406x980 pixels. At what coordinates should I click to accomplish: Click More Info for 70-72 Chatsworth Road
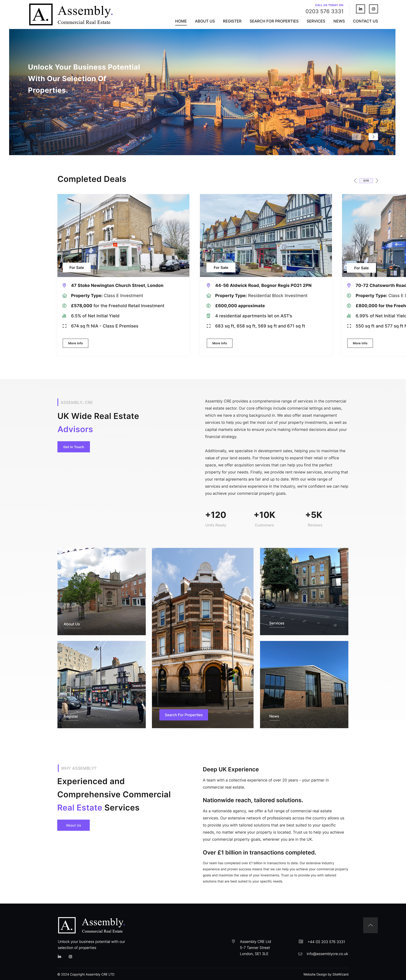click(x=360, y=343)
